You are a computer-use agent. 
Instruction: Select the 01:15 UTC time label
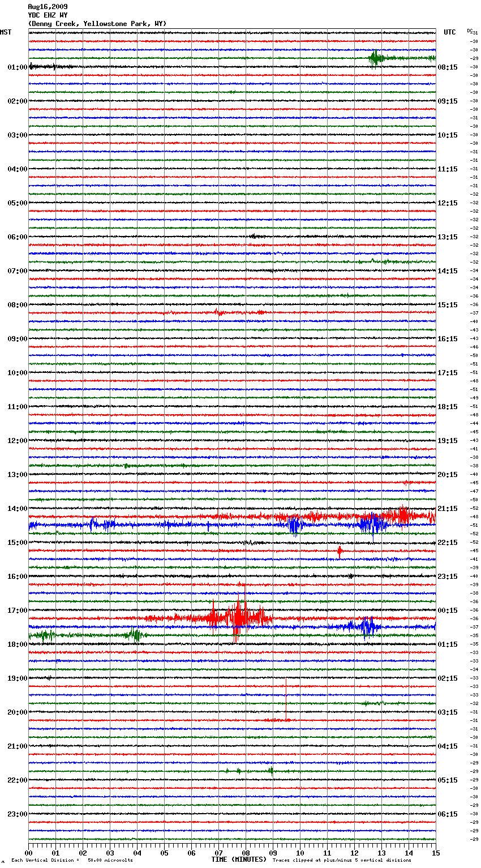tap(448, 644)
